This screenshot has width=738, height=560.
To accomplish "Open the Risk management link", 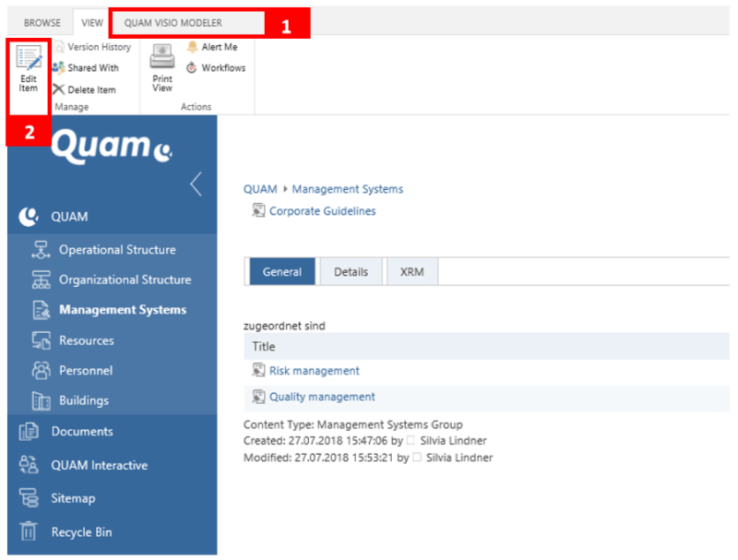I will pyautogui.click(x=315, y=371).
